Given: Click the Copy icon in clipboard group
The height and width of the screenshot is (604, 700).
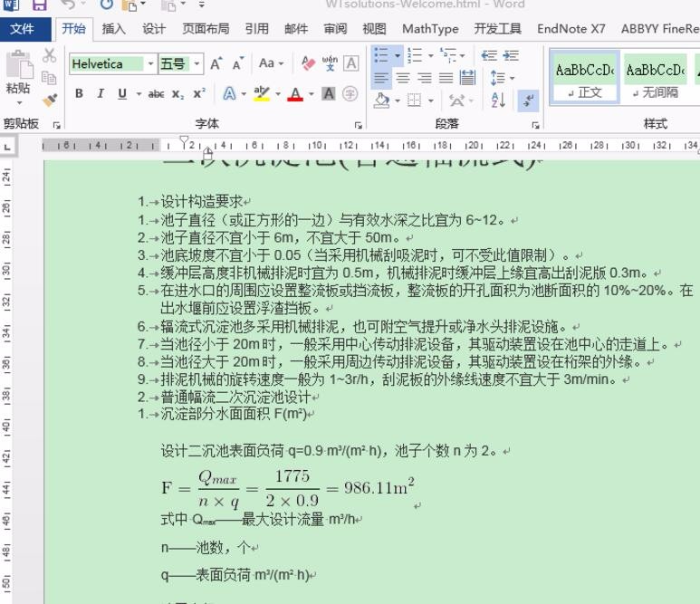Looking at the screenshot, I should pyautogui.click(x=49, y=78).
